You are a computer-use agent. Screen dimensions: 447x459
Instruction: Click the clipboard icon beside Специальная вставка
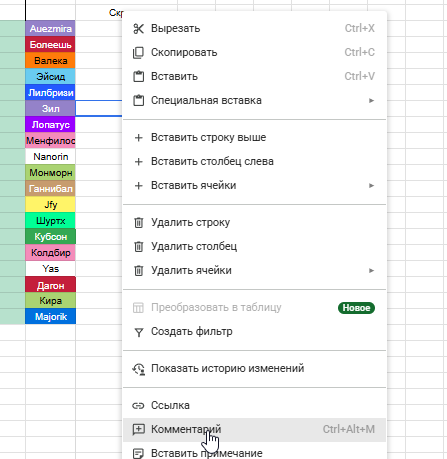point(138,100)
